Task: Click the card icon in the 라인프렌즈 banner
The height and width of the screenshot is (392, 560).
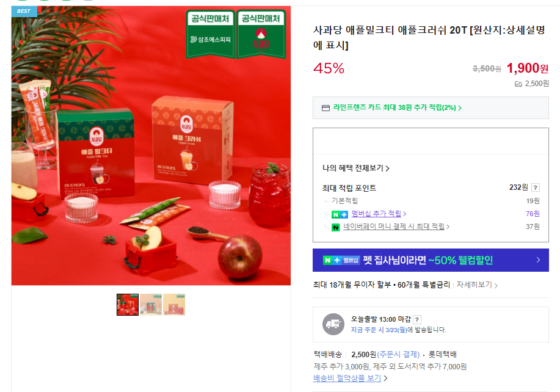Action: (x=325, y=108)
